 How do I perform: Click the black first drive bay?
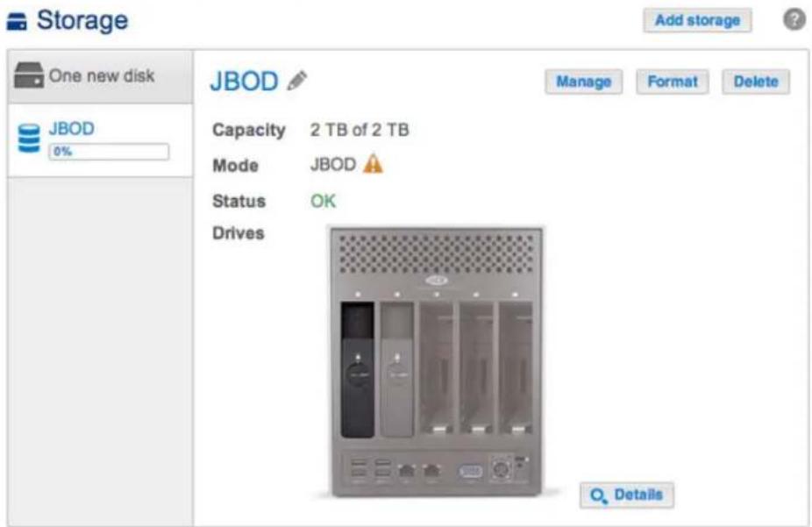tap(357, 370)
